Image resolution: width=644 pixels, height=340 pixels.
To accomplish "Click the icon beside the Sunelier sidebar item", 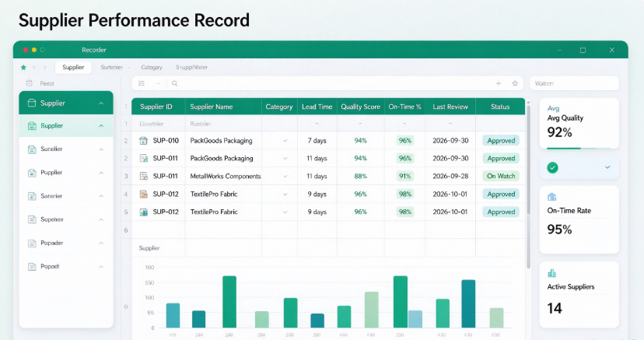I will pos(32,149).
